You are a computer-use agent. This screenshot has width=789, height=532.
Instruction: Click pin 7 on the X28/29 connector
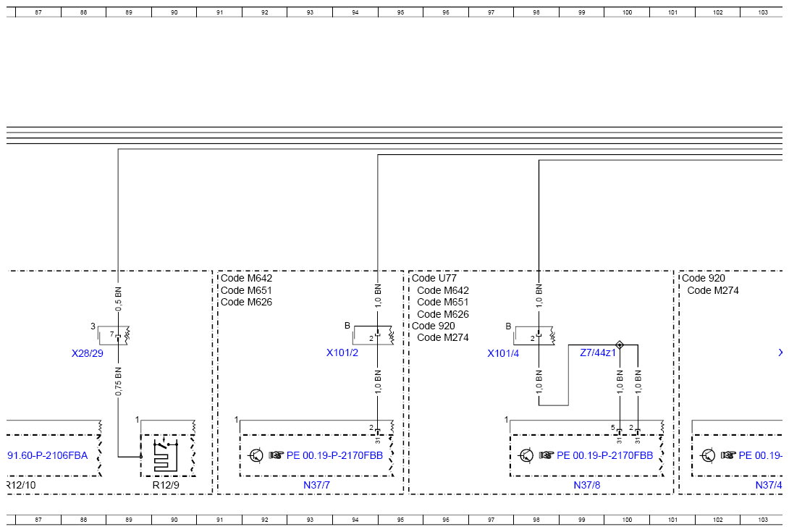[111, 334]
